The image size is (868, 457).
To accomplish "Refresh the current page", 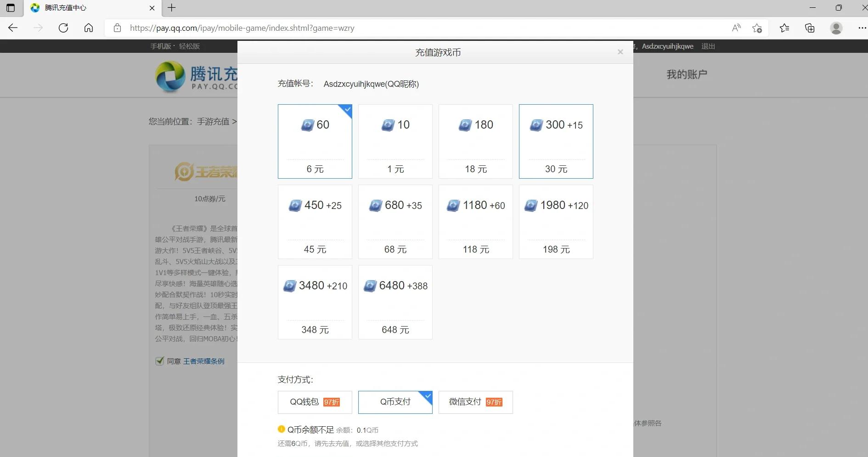I will click(63, 28).
